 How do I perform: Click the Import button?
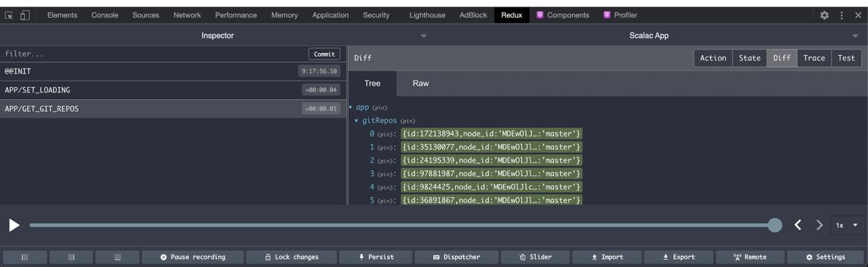[x=608, y=257]
